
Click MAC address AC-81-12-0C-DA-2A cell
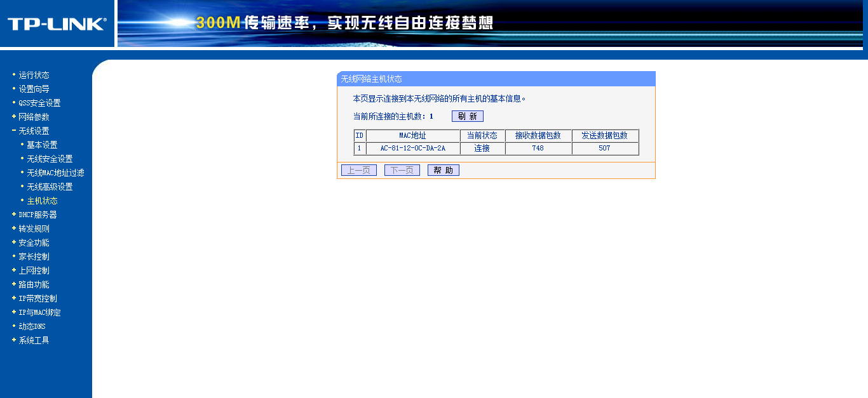click(413, 149)
